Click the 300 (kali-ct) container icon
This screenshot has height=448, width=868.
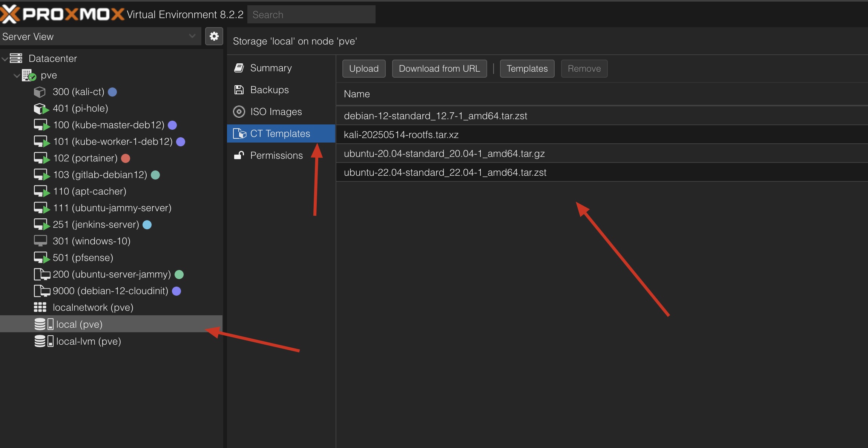[40, 92]
